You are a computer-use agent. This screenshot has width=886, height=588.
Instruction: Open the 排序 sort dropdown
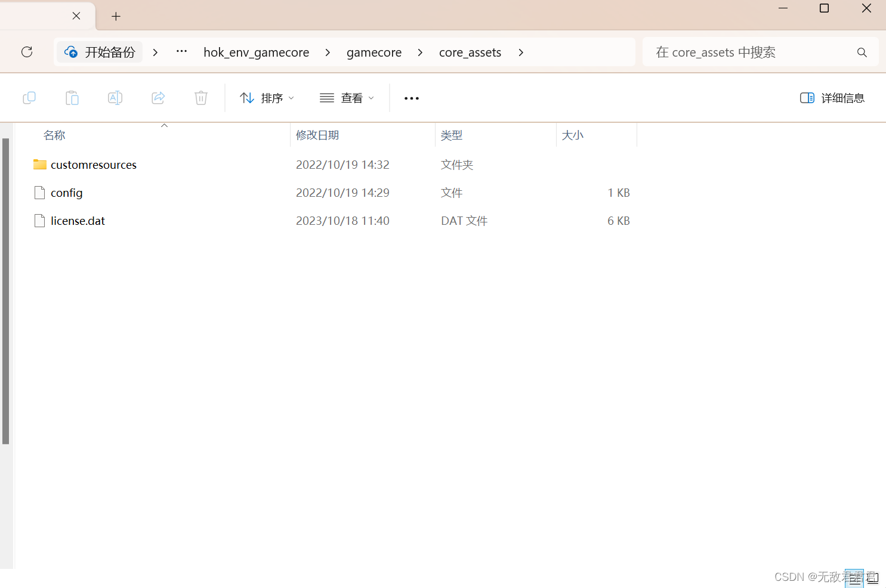pos(267,97)
